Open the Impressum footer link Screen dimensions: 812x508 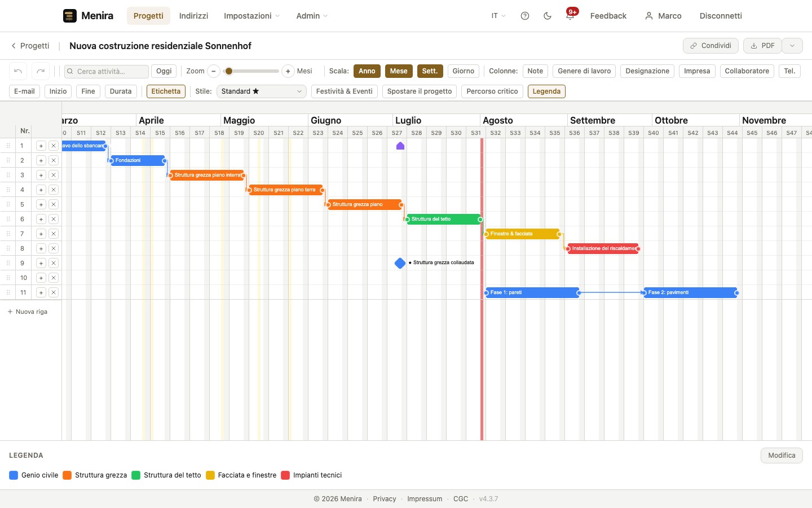tap(425, 499)
